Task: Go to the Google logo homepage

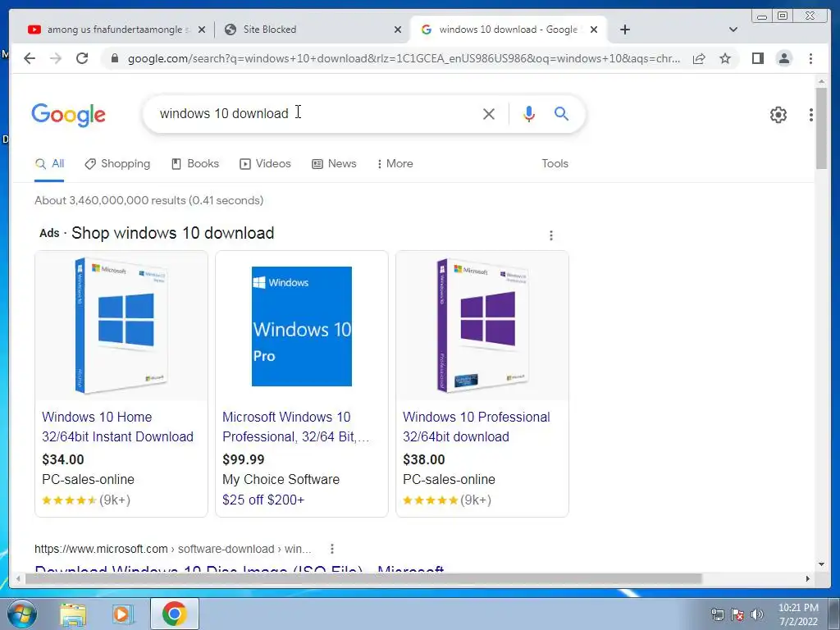Action: 69,115
